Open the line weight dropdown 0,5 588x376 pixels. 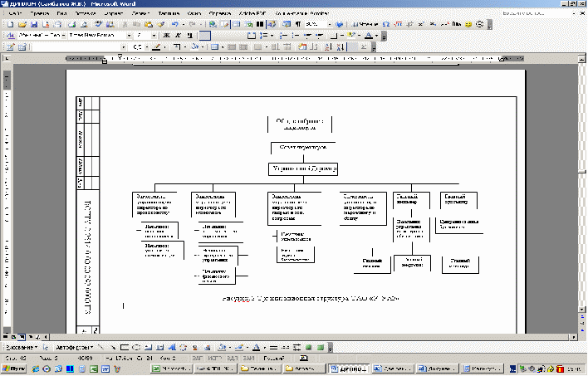coord(147,46)
